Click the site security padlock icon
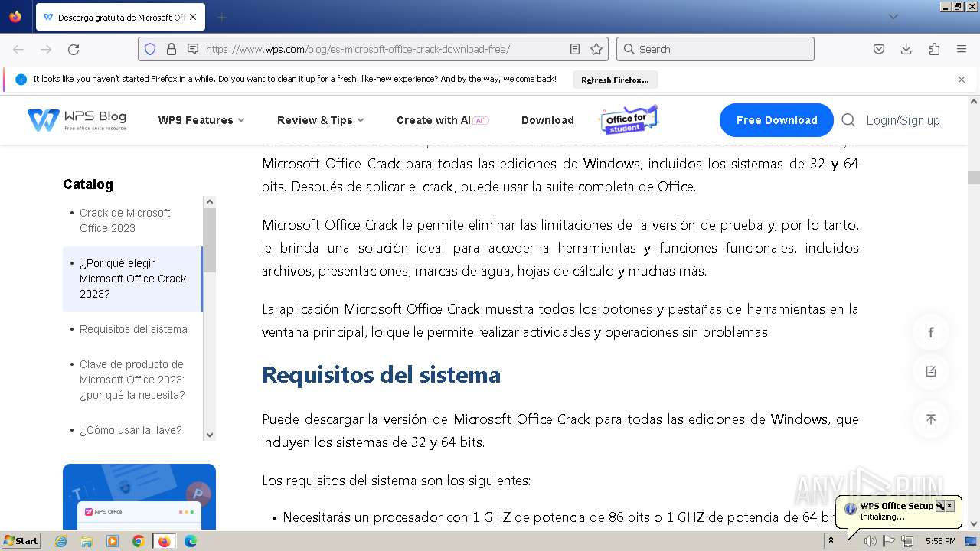980x551 pixels. pyautogui.click(x=171, y=49)
